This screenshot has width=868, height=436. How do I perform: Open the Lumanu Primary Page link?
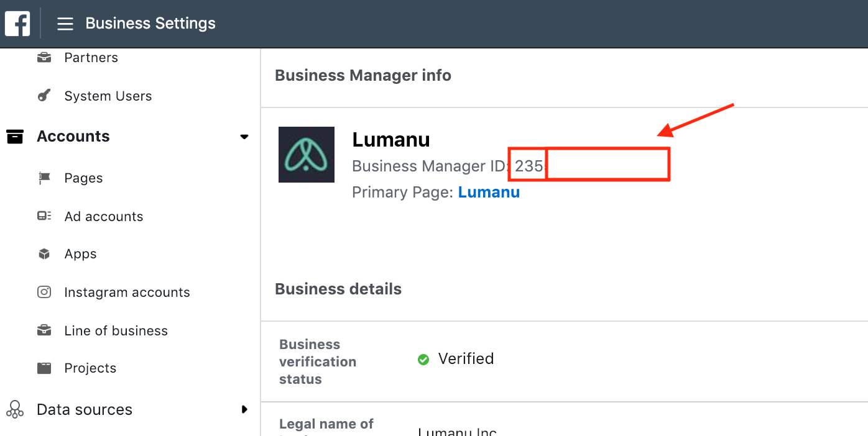[489, 193]
